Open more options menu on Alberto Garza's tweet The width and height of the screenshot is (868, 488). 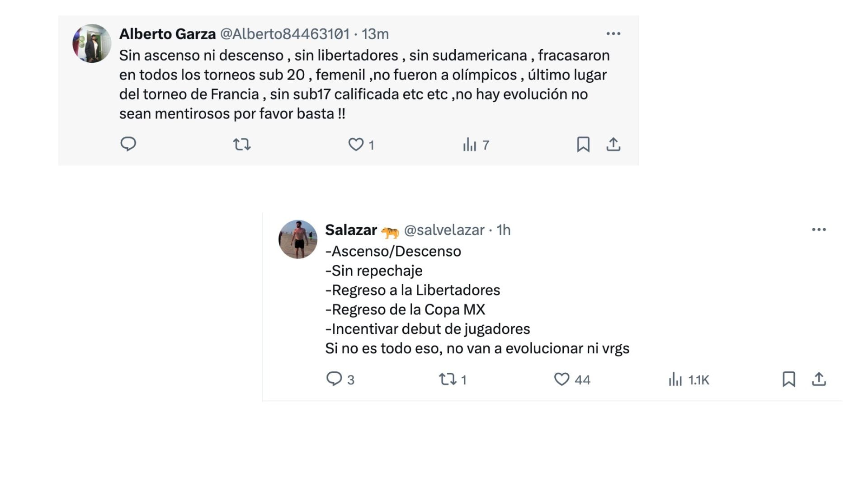(x=613, y=33)
